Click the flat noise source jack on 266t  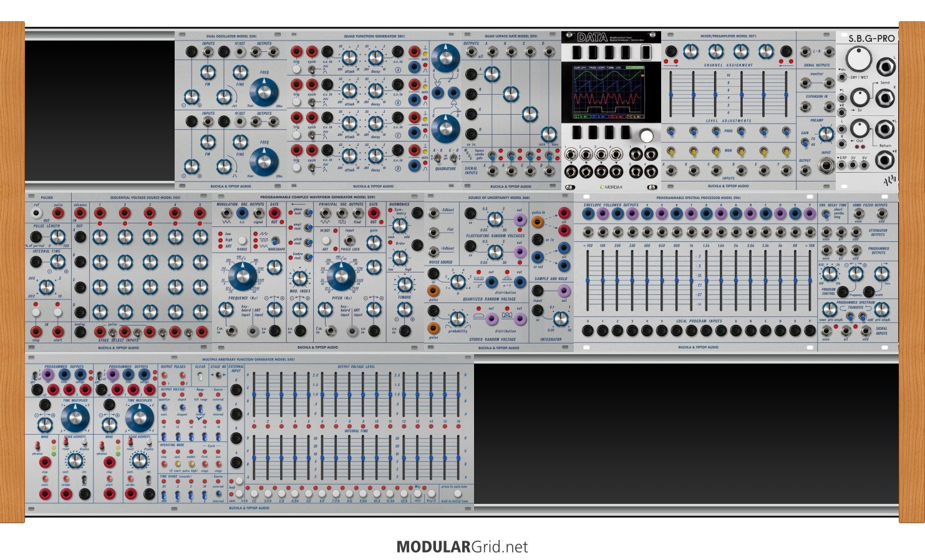[x=433, y=232]
